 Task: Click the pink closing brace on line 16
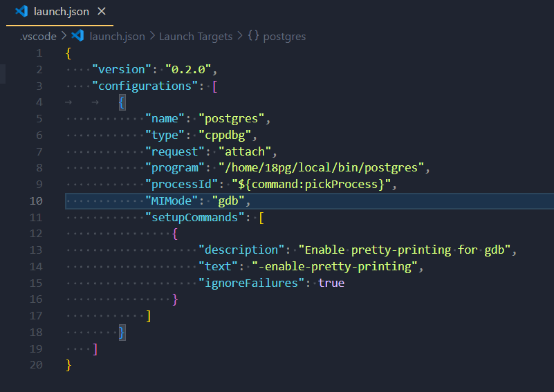pyautogui.click(x=175, y=299)
